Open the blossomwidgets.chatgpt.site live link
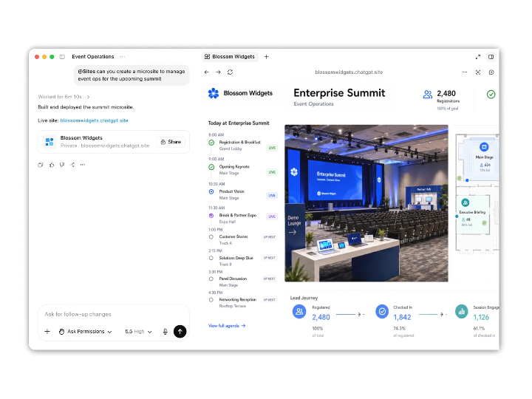Viewport: 532px width, 399px height. [94, 120]
